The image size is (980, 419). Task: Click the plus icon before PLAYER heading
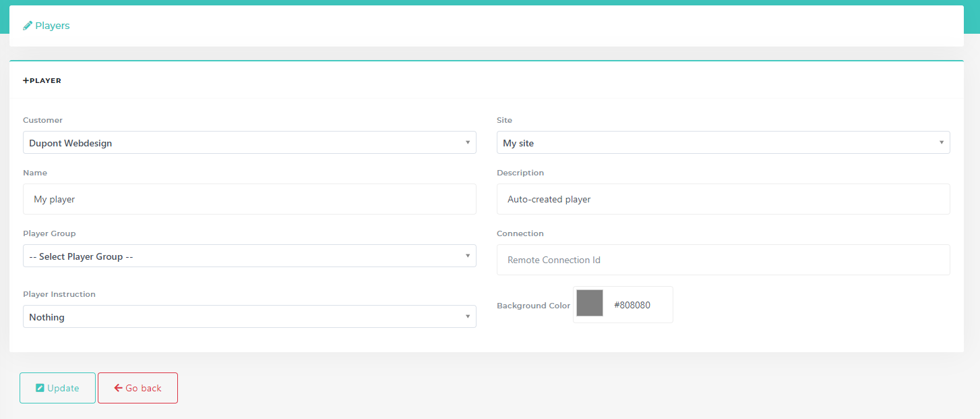click(x=26, y=80)
